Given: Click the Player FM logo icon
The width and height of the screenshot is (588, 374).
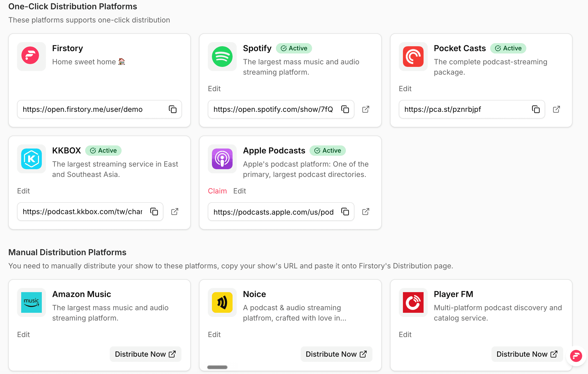Looking at the screenshot, I should [x=413, y=302].
